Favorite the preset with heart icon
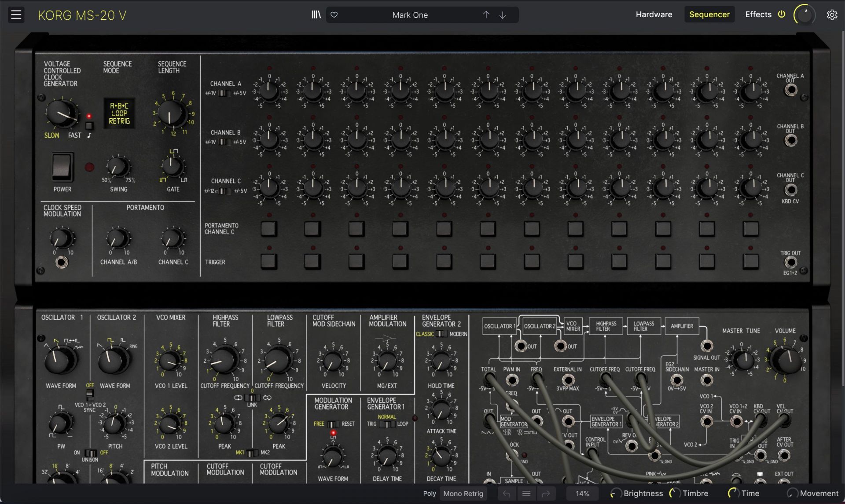This screenshot has width=845, height=504. [x=334, y=15]
